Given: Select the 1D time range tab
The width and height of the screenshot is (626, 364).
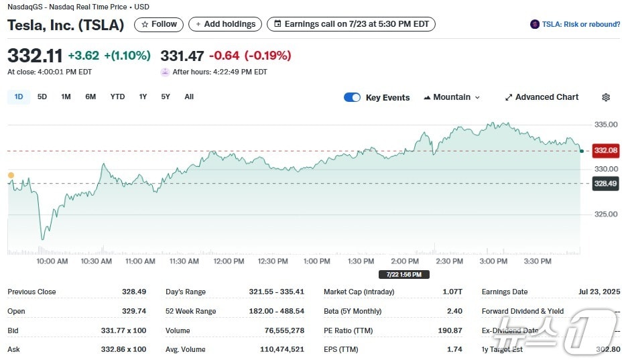Looking at the screenshot, I should (19, 97).
